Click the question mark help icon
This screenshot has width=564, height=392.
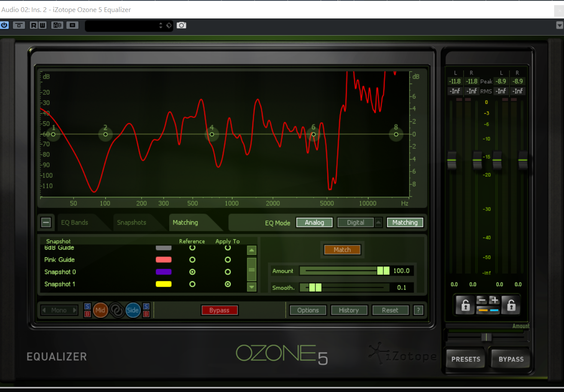[x=418, y=310]
